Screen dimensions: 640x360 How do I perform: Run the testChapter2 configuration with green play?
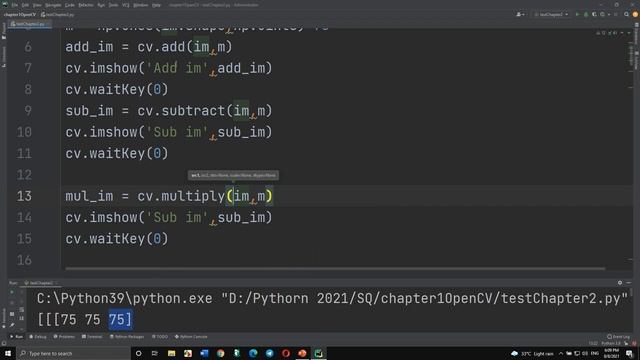click(x=577, y=15)
